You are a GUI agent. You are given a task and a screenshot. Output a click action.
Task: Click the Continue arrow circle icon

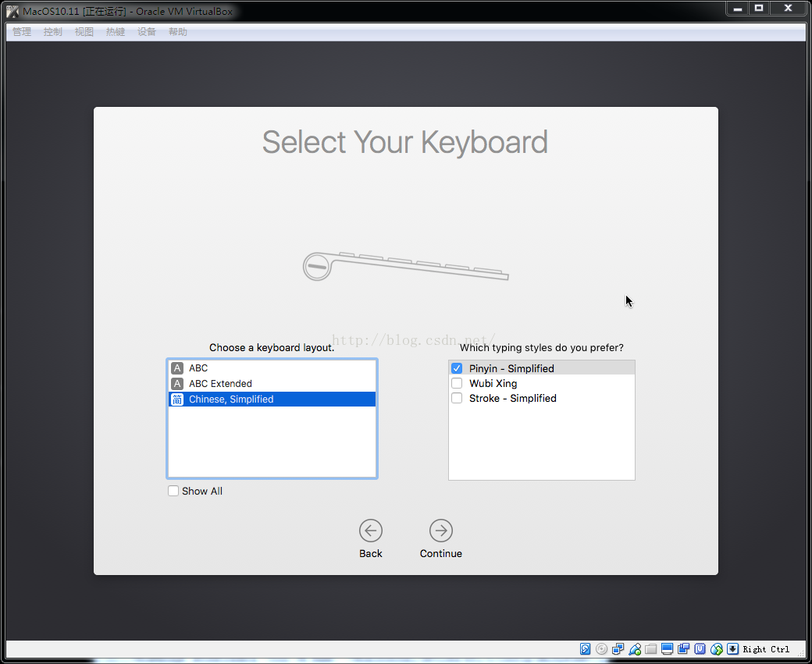point(440,531)
